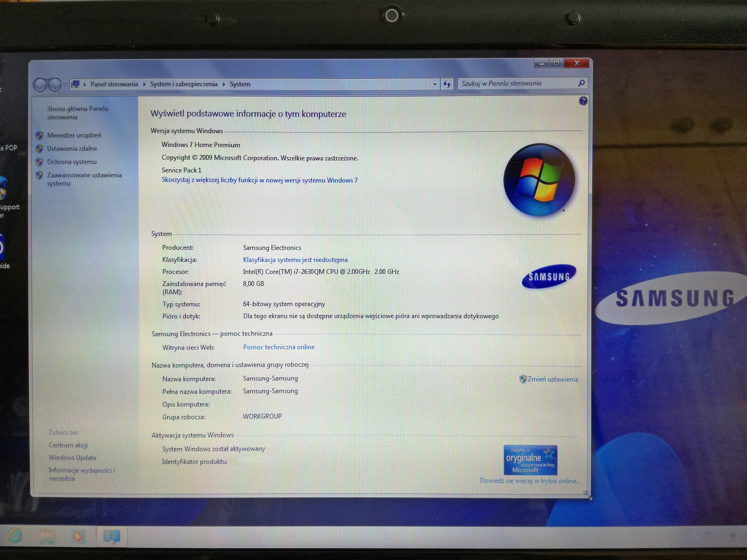Maximize the System window
Viewport: 747px width, 560px height.
(556, 63)
